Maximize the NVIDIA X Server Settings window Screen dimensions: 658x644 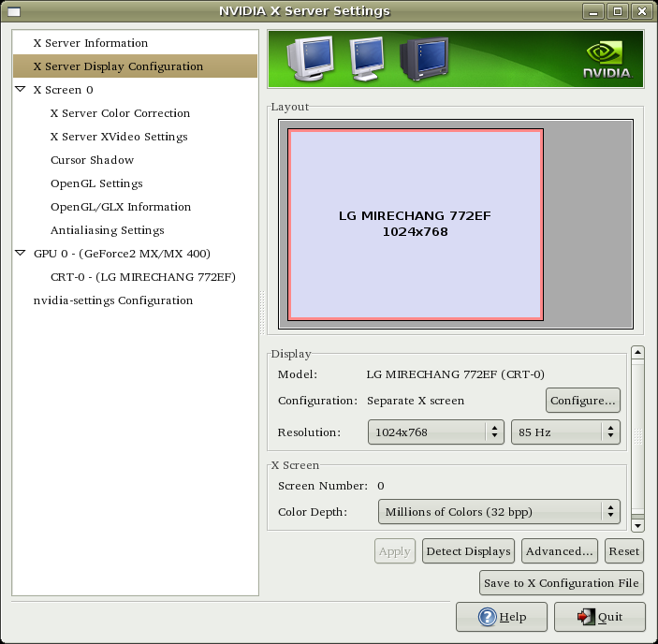click(x=618, y=11)
